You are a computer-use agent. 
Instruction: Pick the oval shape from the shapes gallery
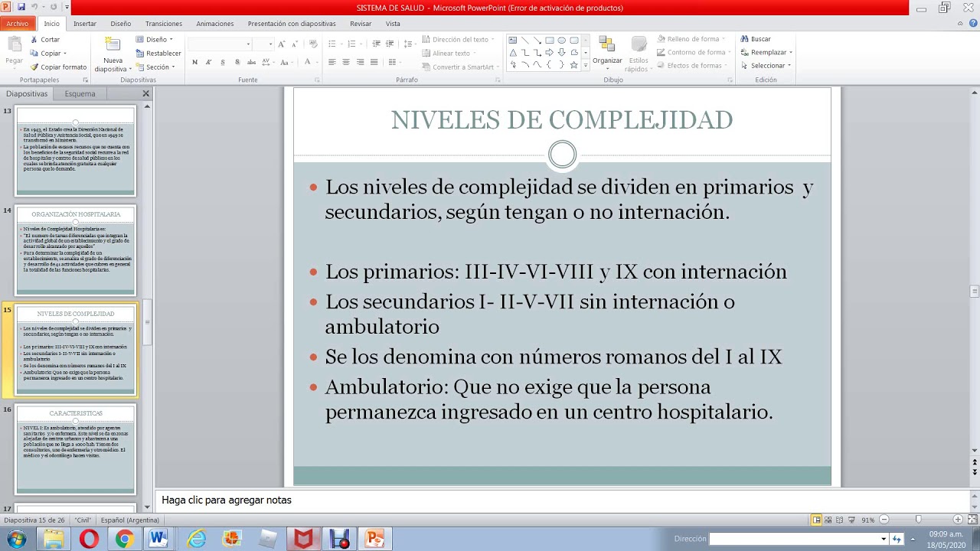pyautogui.click(x=561, y=41)
